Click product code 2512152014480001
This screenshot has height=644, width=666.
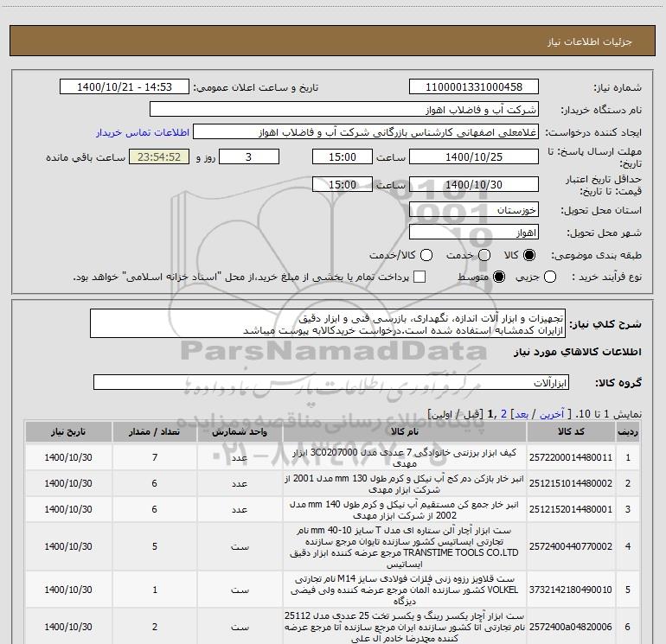pos(571,509)
